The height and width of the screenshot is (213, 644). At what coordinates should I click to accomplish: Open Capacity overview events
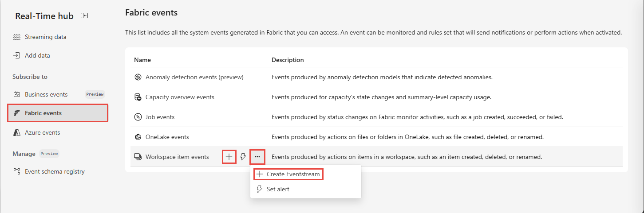(x=180, y=97)
